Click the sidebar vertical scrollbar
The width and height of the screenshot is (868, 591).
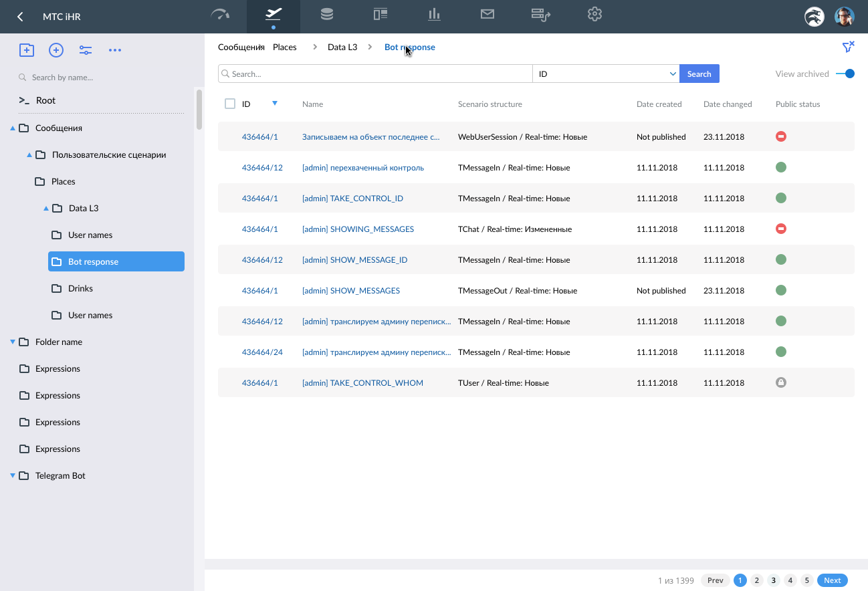(x=199, y=109)
